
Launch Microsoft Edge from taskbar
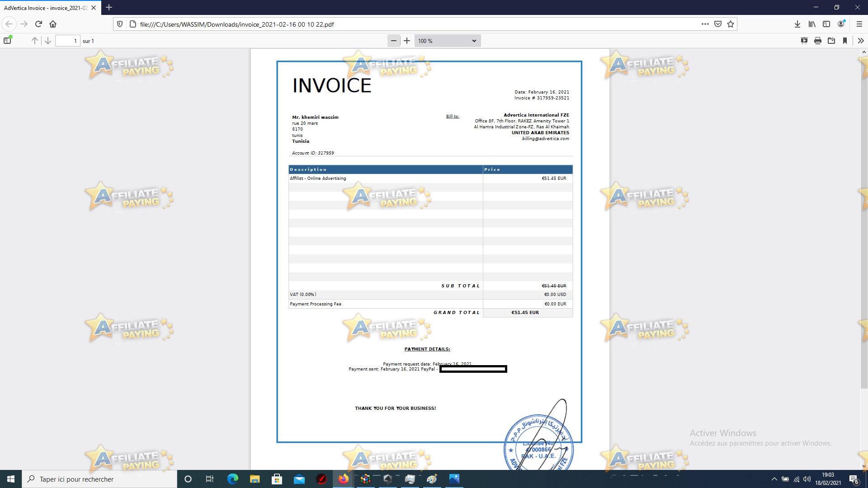click(x=233, y=479)
